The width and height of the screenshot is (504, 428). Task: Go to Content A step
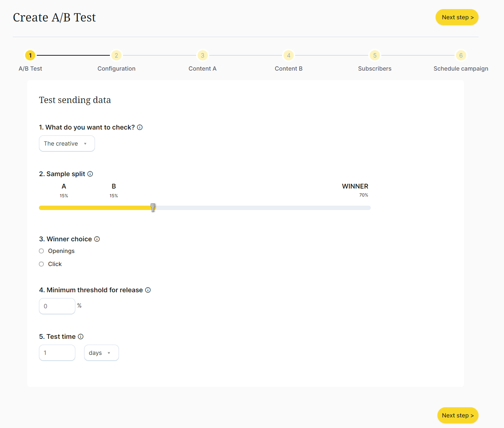tap(202, 55)
